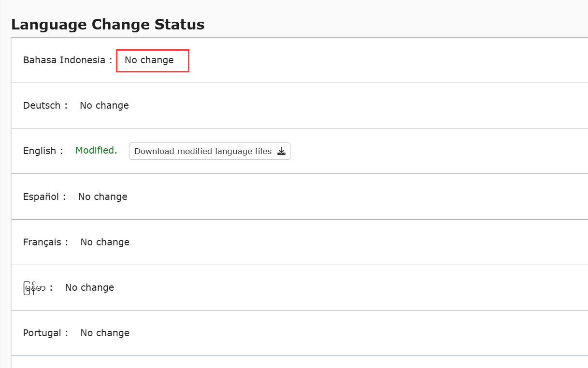Select the Français language label

tap(42, 242)
